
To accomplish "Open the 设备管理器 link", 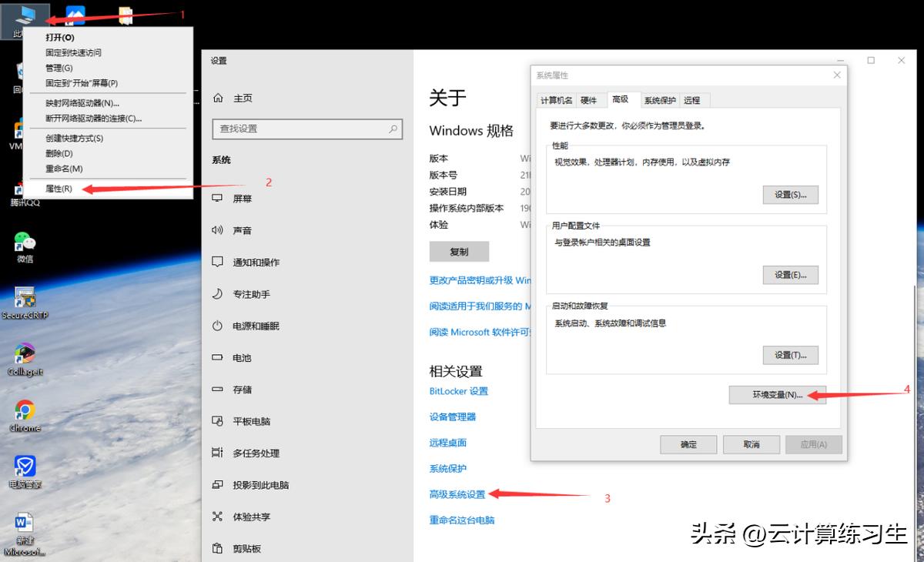I will coord(455,416).
